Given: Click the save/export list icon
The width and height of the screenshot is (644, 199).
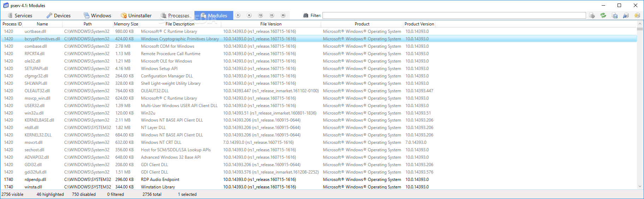Looking at the screenshot, I should coord(615,16).
